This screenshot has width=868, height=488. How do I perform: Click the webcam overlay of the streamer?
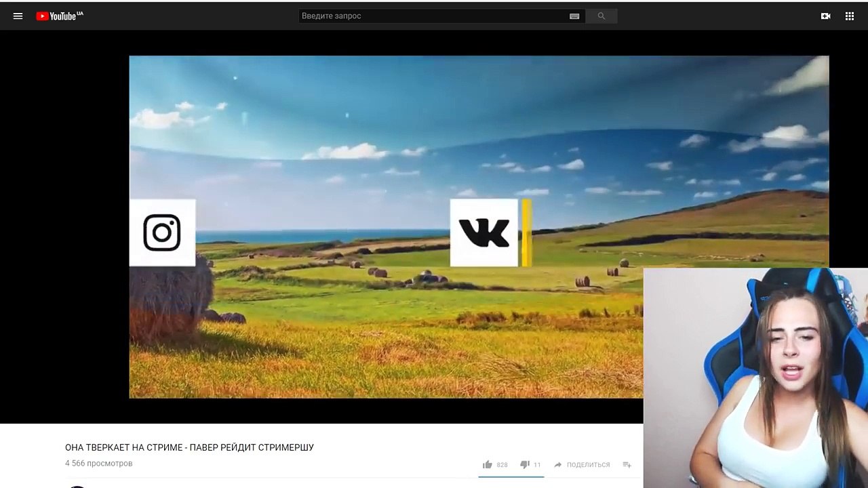755,378
